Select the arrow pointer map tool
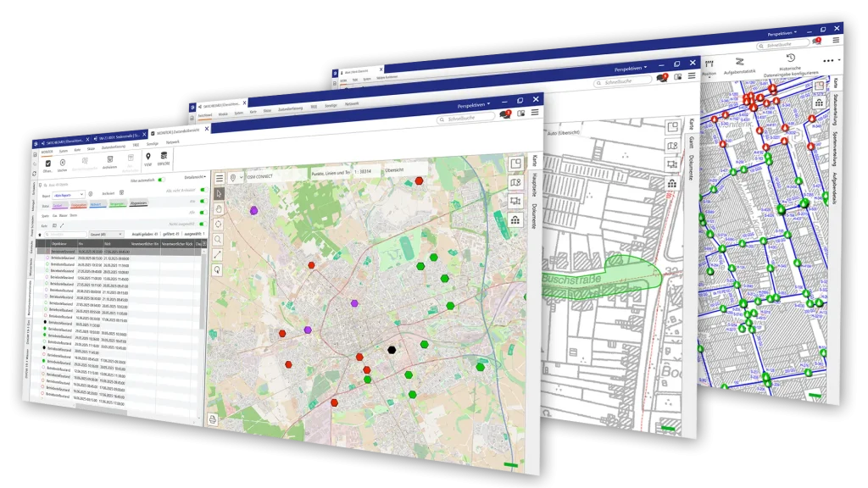Image resolution: width=868 pixels, height=488 pixels. pyautogui.click(x=220, y=193)
